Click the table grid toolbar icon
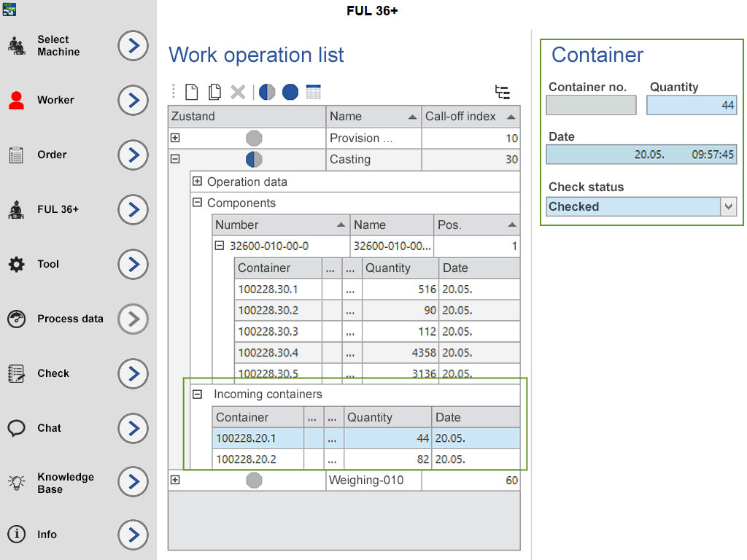The width and height of the screenshot is (747, 560). (x=314, y=92)
